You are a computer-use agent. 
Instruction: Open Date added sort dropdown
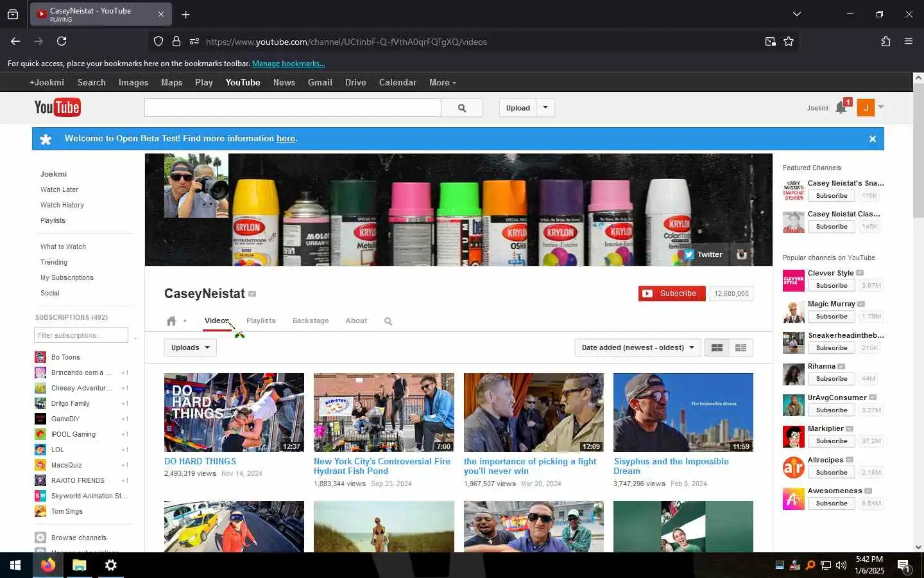click(x=637, y=347)
